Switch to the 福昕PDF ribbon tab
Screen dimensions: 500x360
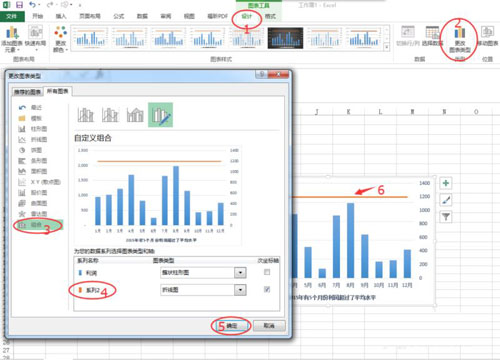218,16
